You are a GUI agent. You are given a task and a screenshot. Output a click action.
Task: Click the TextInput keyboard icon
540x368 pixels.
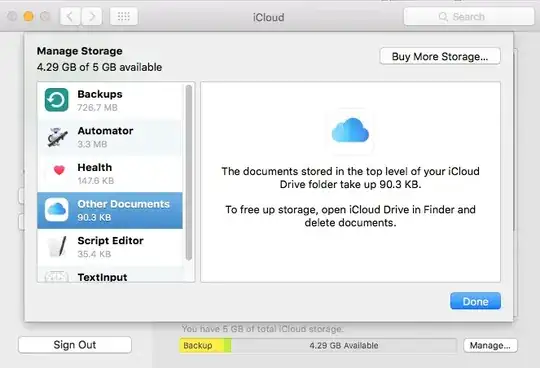[x=56, y=277]
